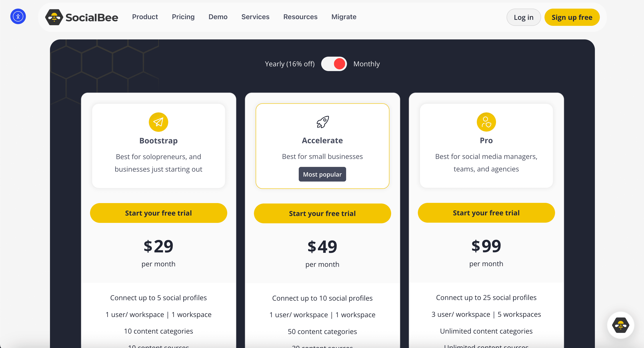The height and width of the screenshot is (348, 644).
Task: Click SocialBee wordmark text
Action: click(92, 17)
